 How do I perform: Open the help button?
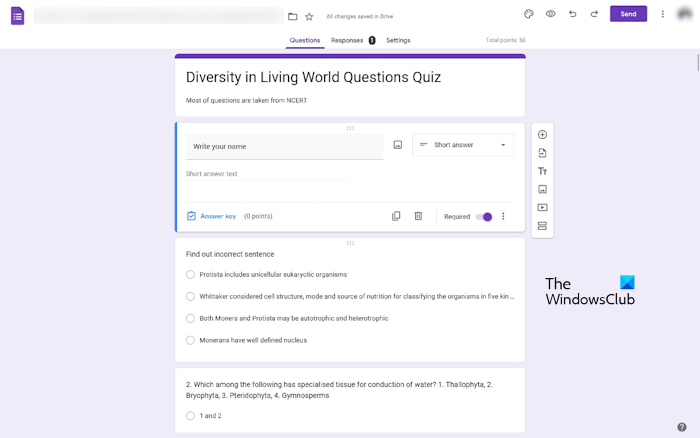pyautogui.click(x=682, y=427)
